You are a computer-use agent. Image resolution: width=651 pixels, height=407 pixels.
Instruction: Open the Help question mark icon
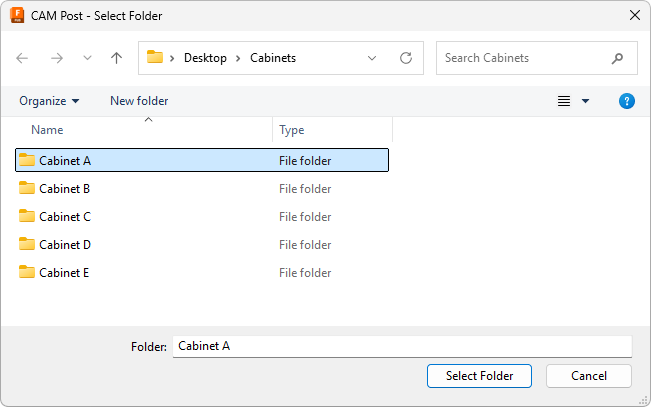pyautogui.click(x=627, y=101)
